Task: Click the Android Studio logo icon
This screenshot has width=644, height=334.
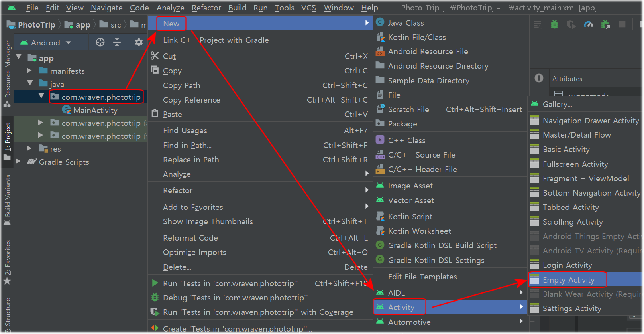Action: click(12, 8)
